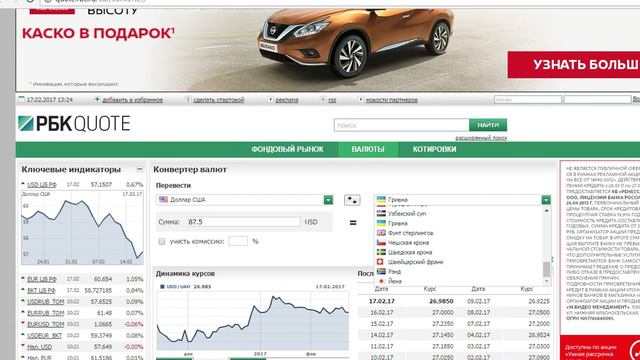
Task: Choose Швейцарский франк from the currency list
Action: (x=410, y=262)
